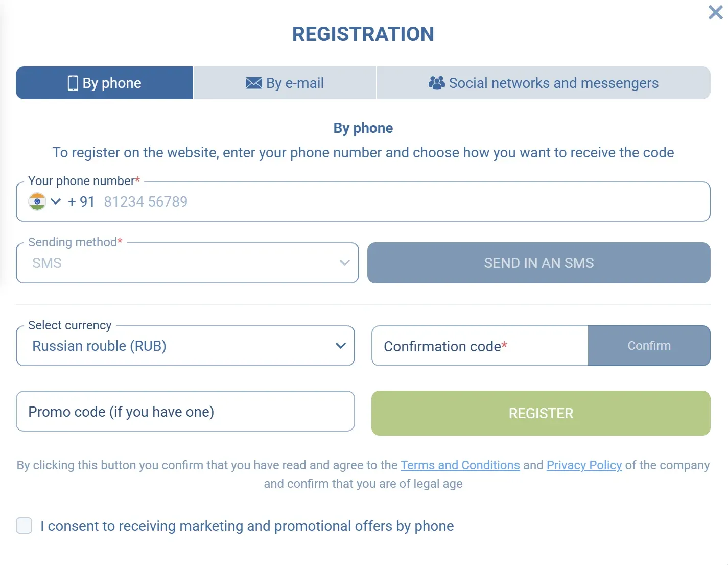The width and height of the screenshot is (728, 565).
Task: Open the Sending method SMS dropdown
Action: (x=187, y=263)
